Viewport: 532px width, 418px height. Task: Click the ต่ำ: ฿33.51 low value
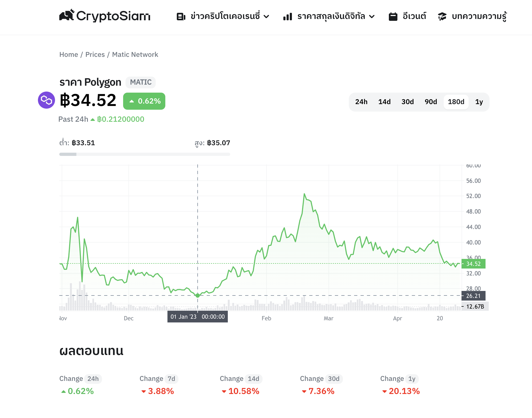click(77, 143)
